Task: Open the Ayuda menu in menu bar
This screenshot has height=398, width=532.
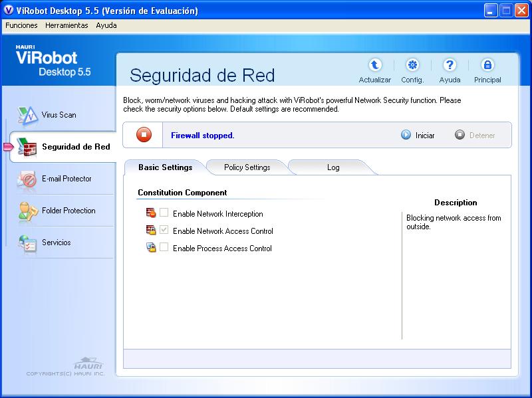Action: pyautogui.click(x=106, y=25)
